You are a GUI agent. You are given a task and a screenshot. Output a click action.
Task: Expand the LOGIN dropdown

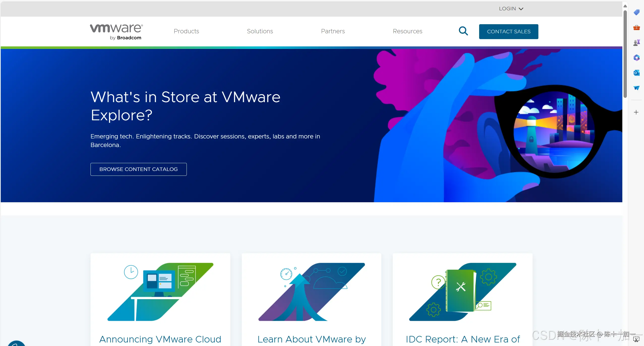click(511, 9)
